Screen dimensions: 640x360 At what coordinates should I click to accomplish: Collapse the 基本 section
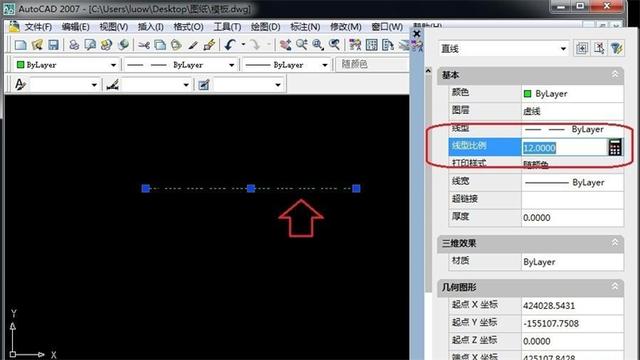click(x=615, y=75)
